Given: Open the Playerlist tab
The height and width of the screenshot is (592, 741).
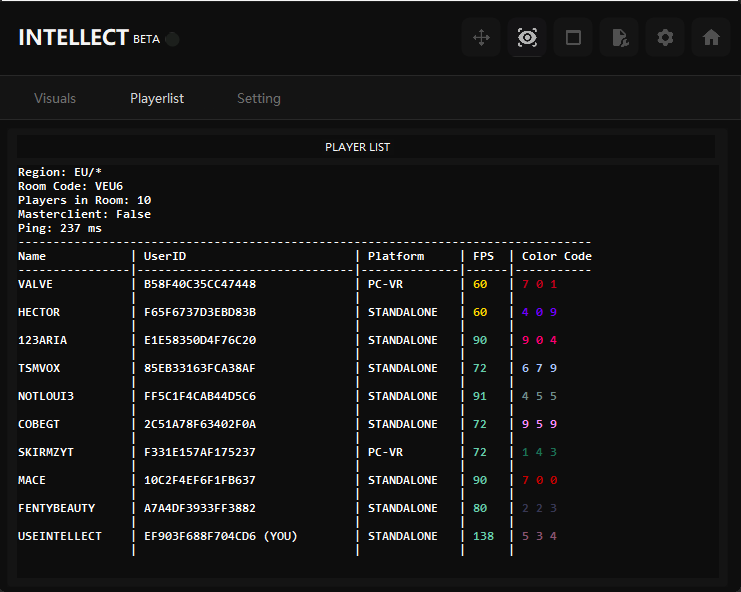Looking at the screenshot, I should point(157,98).
